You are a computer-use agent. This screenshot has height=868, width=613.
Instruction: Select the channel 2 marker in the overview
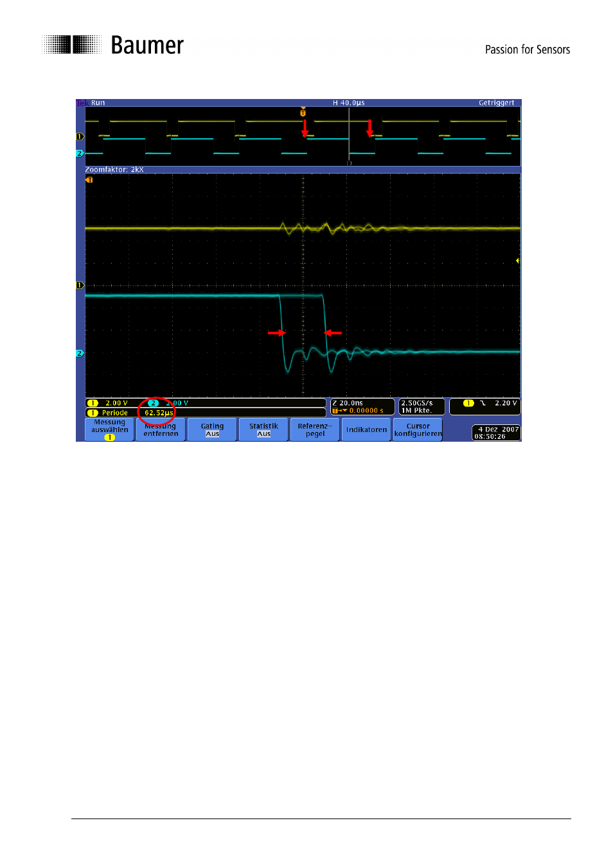[80, 153]
